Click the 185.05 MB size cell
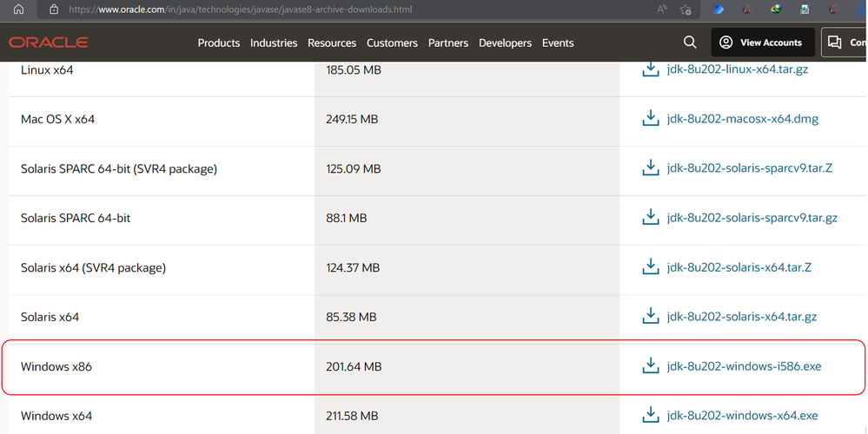 pos(353,69)
